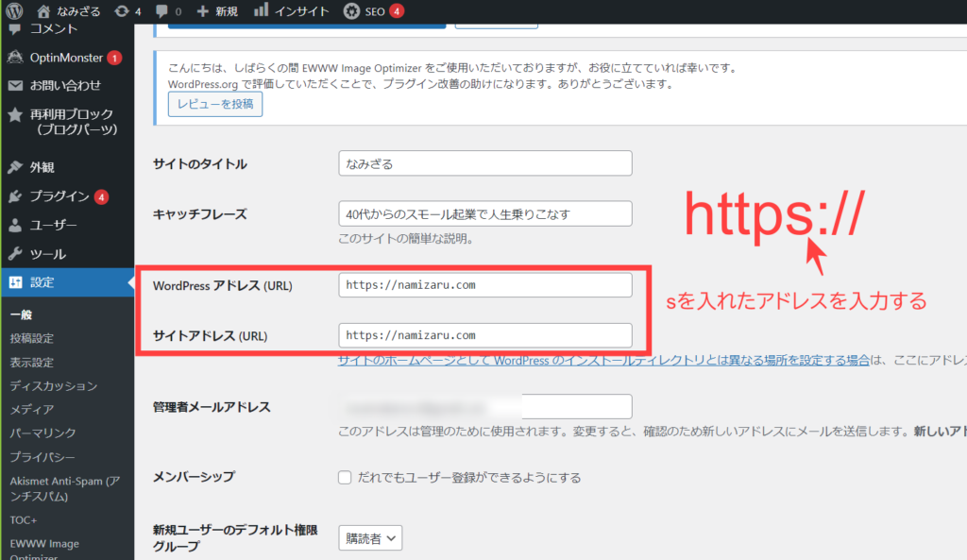Click the red 4 badge on プラグイン
This screenshot has height=560, width=967.
coord(101,196)
